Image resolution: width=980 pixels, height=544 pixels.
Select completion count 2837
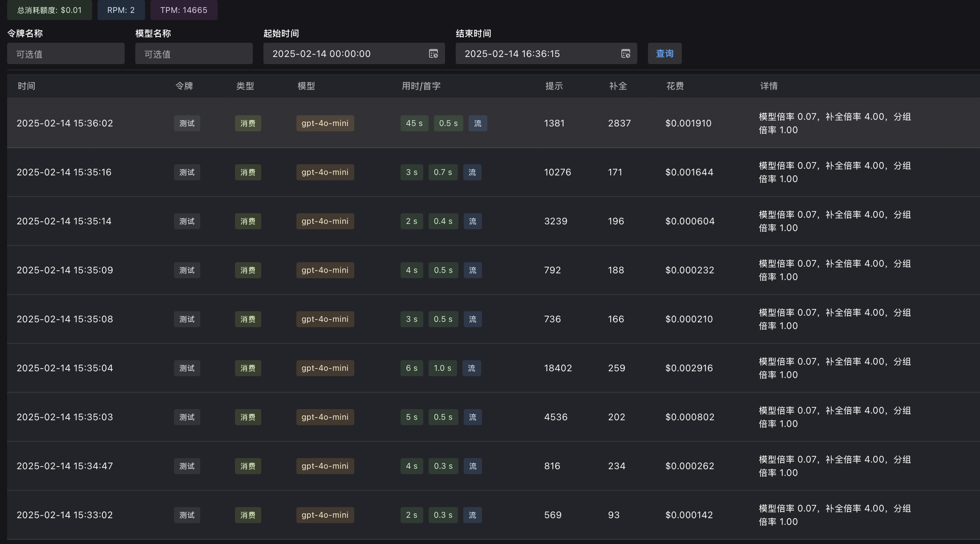point(620,123)
